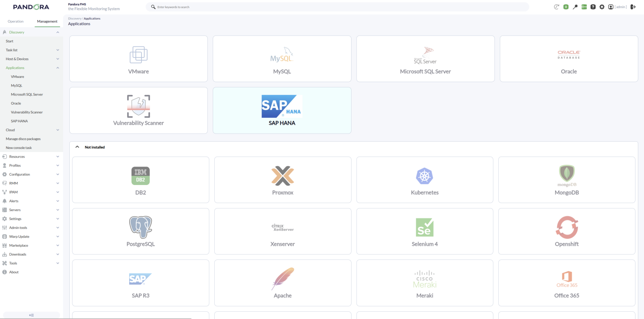Click the Resources icon in sidebar
Image resolution: width=644 pixels, height=319 pixels.
[x=5, y=157]
